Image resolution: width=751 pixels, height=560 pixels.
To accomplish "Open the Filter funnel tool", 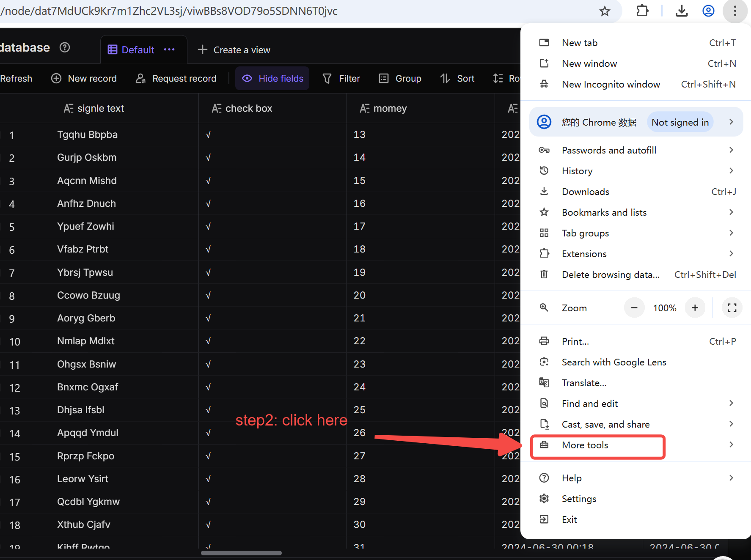I will click(341, 78).
